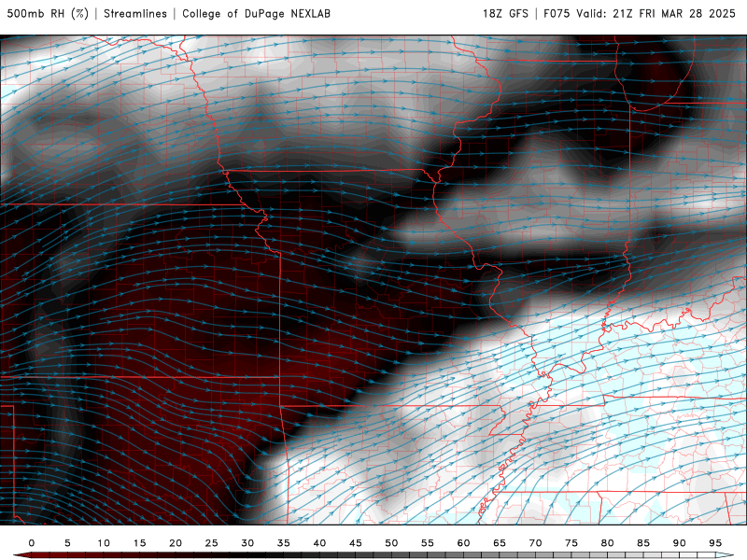
Task: Click the "F075" forecast hour text
Action: tap(557, 13)
